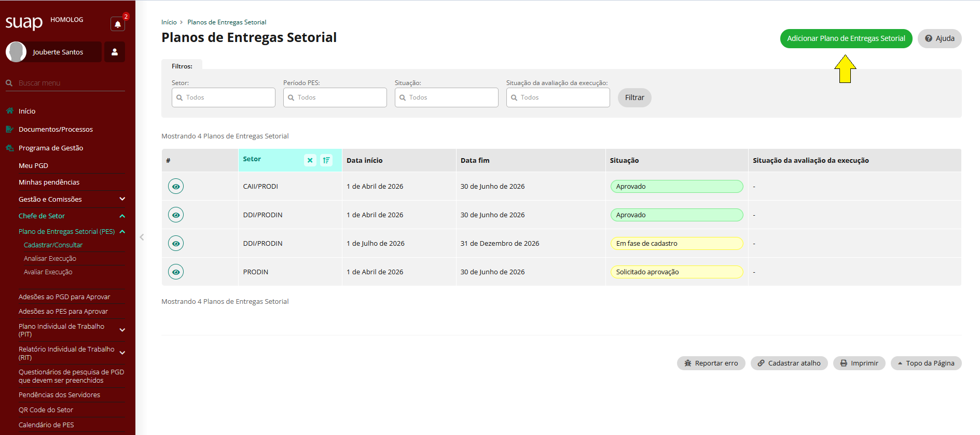This screenshot has width=980, height=435.
Task: Click the Documentos/Processos sidebar icon
Action: (9, 129)
